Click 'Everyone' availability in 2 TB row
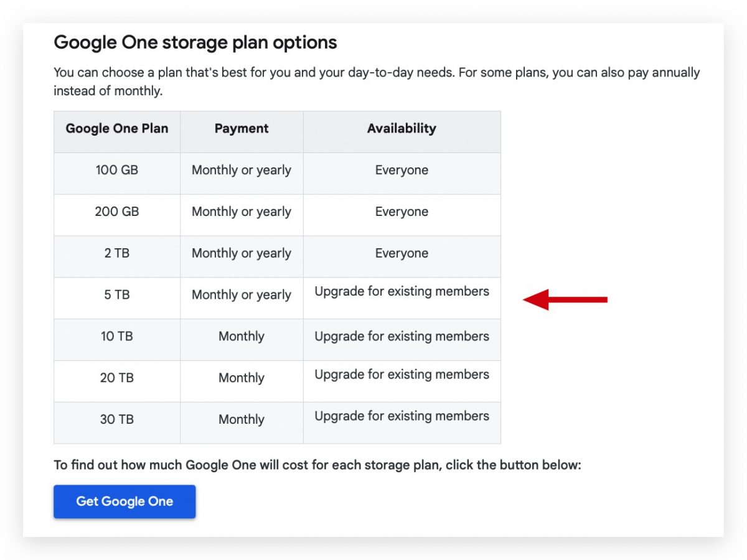747x560 pixels. (x=402, y=254)
